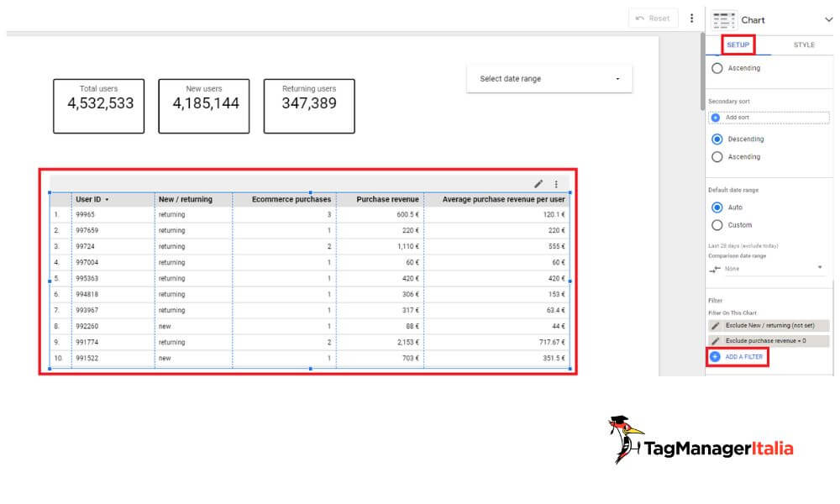Switch to the SETUP tab
The width and height of the screenshot is (840, 504).
point(738,45)
